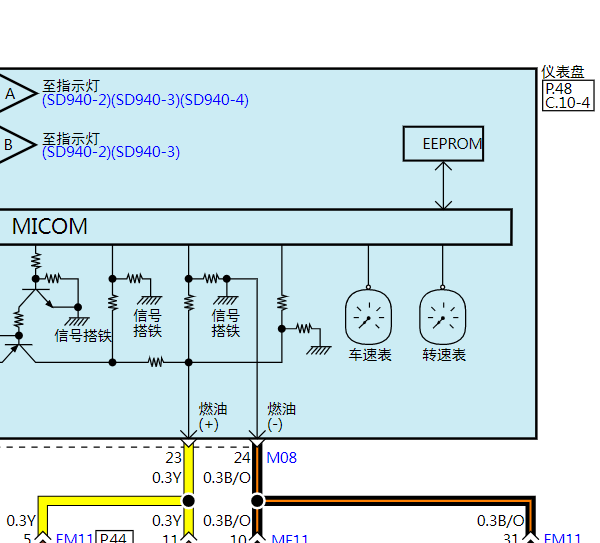Click the 信号搭铁 single-line ground label
The image size is (600, 543).
click(83, 336)
